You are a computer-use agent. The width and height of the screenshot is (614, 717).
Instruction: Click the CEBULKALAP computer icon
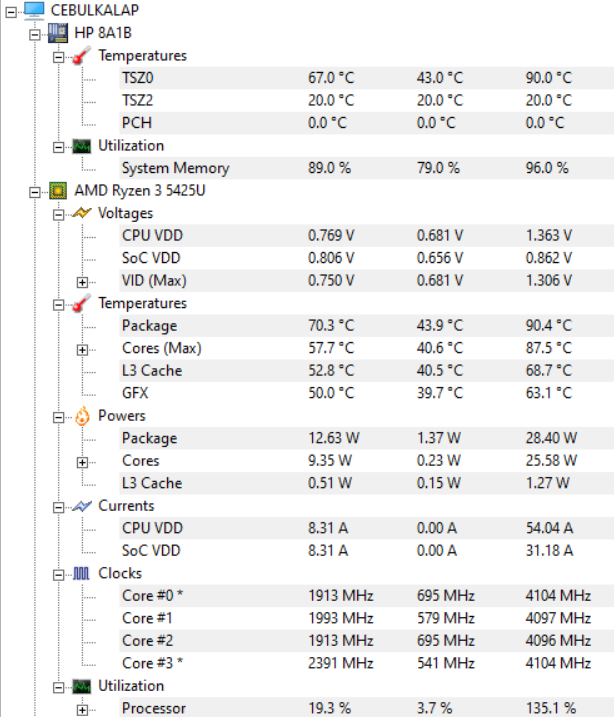click(34, 10)
